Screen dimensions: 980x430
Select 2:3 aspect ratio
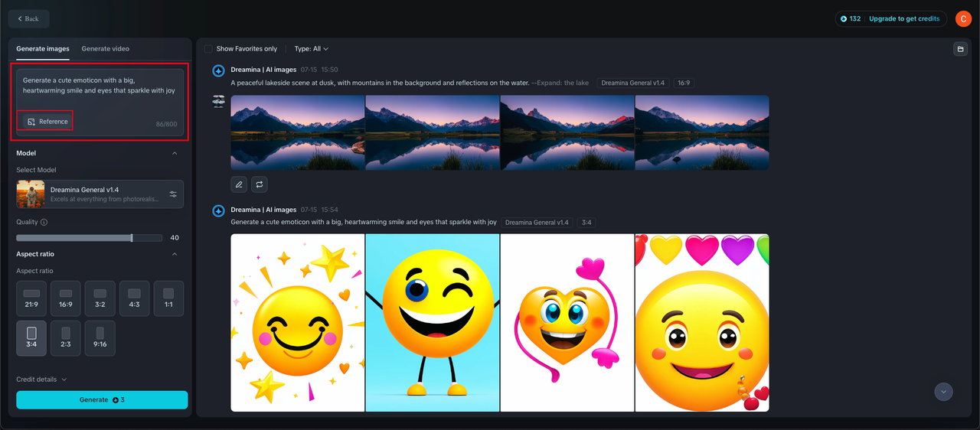tap(66, 338)
